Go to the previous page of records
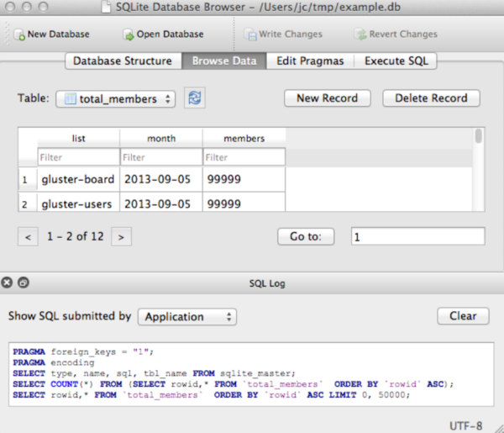This screenshot has width=504, height=433. tap(28, 237)
